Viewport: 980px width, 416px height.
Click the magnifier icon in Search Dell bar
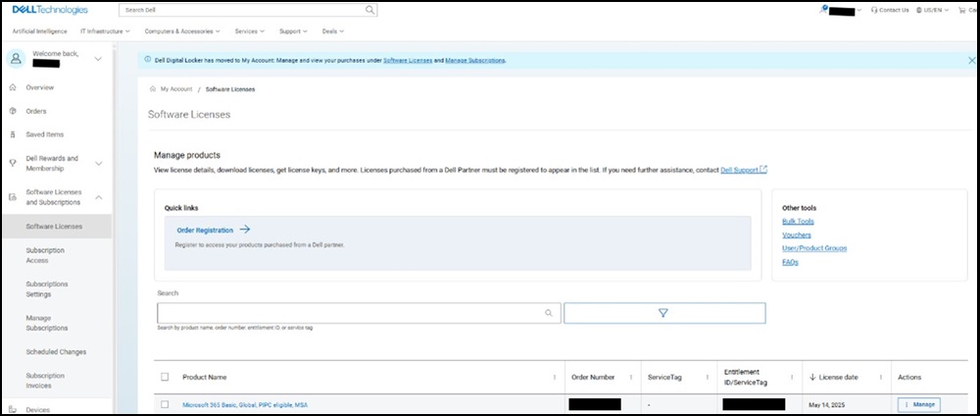369,10
